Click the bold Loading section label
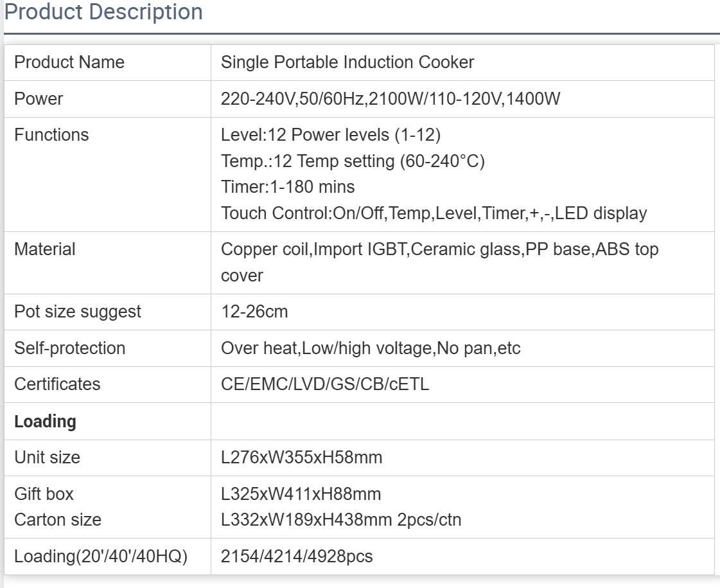 click(45, 422)
